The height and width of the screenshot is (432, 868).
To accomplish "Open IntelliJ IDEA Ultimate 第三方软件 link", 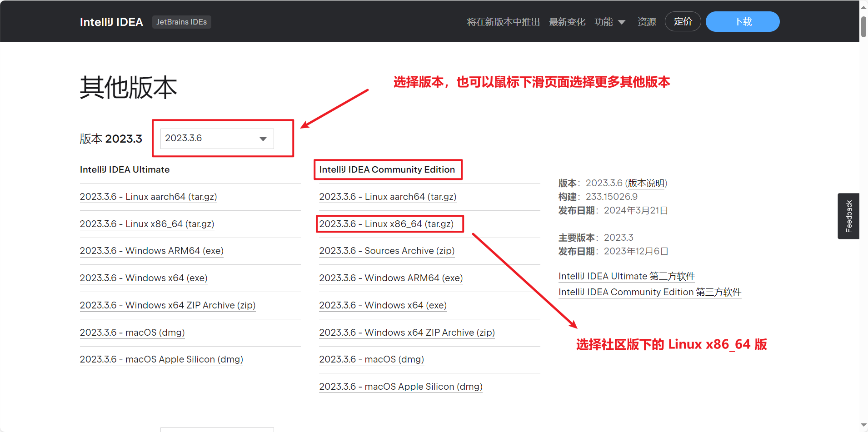I will point(627,276).
